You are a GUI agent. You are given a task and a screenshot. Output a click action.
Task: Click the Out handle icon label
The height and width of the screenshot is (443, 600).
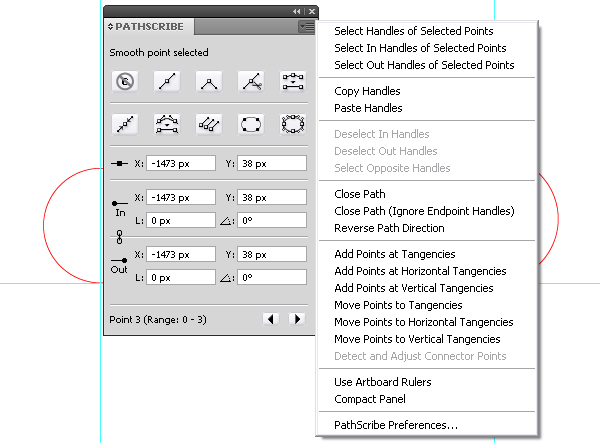tap(119, 266)
